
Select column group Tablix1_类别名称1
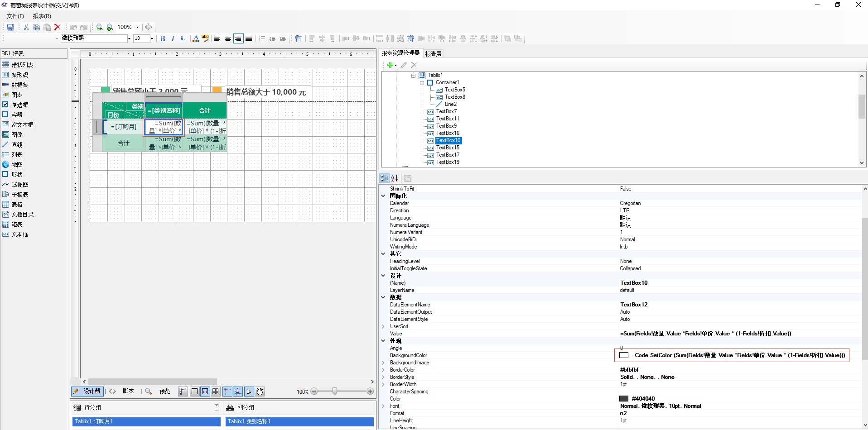point(299,421)
